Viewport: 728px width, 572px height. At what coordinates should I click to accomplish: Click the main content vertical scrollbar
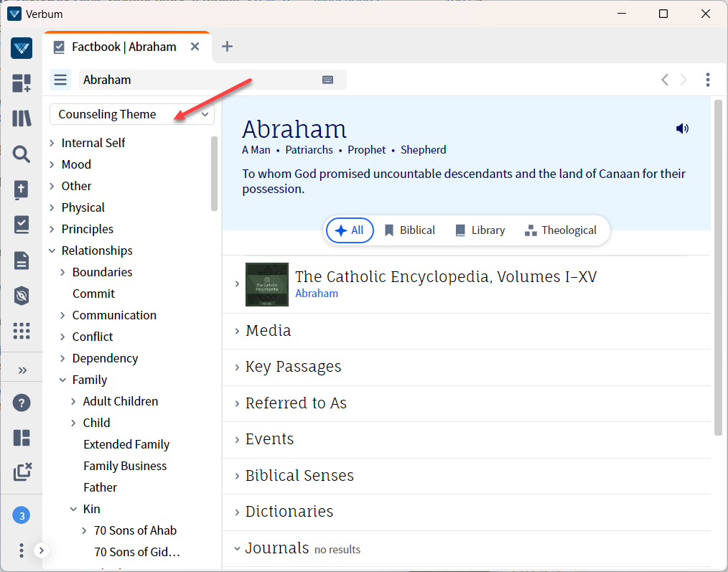coord(718,268)
